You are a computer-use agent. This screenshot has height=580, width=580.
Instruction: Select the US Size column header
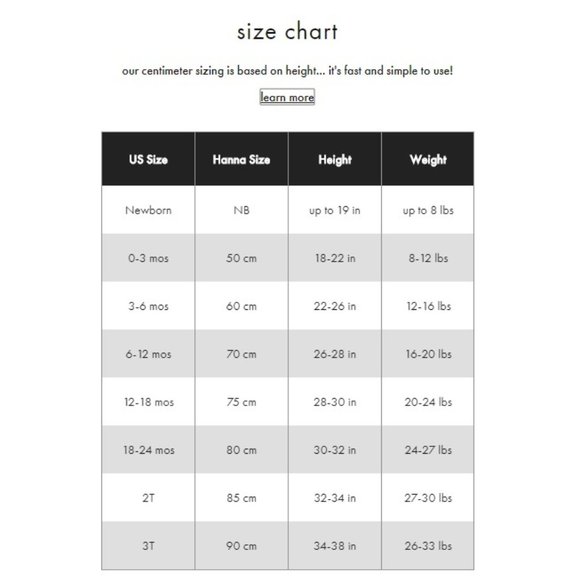coord(148,159)
